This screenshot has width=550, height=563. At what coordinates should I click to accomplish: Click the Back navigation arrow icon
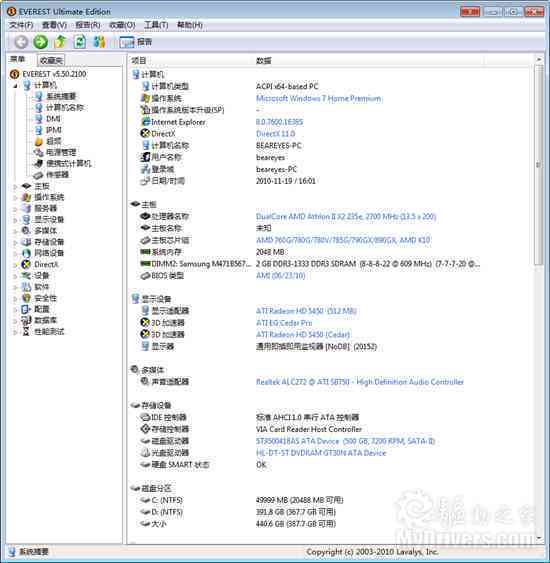[x=21, y=42]
